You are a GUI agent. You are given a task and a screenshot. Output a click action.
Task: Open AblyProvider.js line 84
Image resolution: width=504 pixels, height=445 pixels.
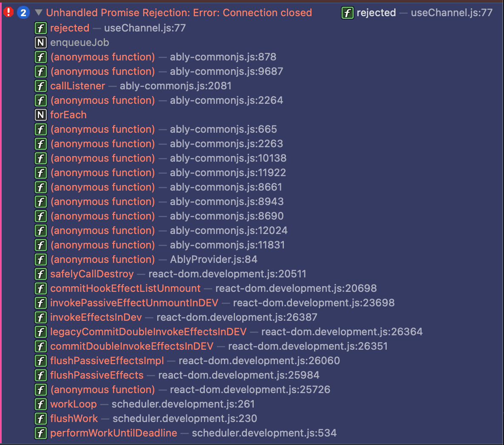point(212,259)
